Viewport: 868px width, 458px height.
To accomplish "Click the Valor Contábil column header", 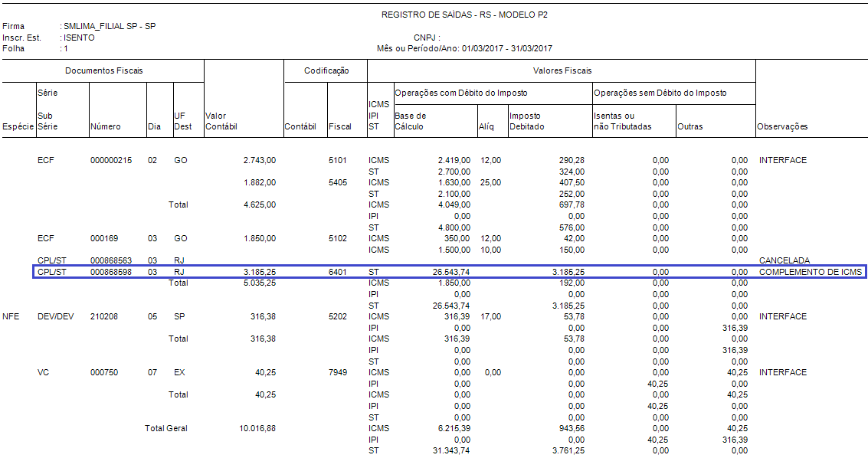I will [x=221, y=121].
